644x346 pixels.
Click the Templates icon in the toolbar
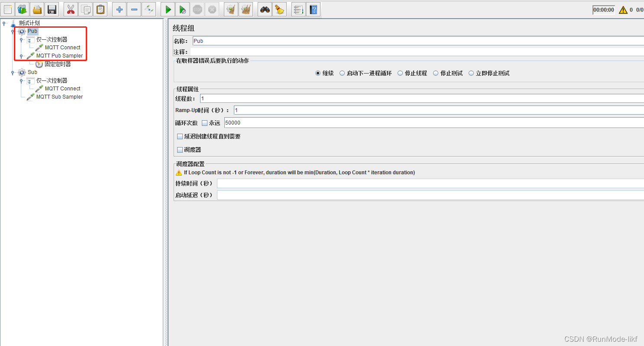coord(22,9)
